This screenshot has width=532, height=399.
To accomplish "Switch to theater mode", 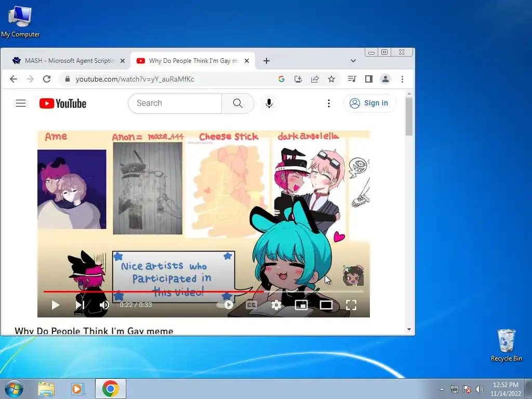I will pos(326,305).
